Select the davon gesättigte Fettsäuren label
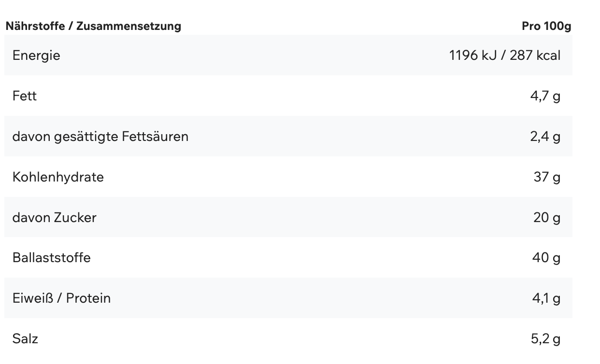The height and width of the screenshot is (364, 600). tap(100, 137)
